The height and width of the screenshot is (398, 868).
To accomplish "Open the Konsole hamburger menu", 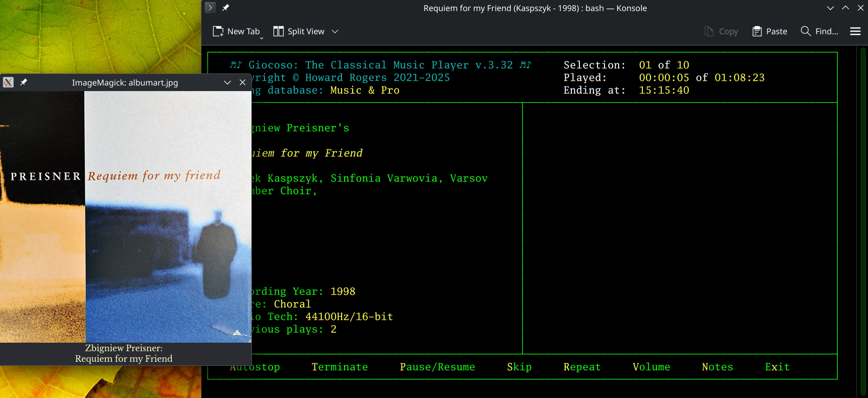I will 855,31.
